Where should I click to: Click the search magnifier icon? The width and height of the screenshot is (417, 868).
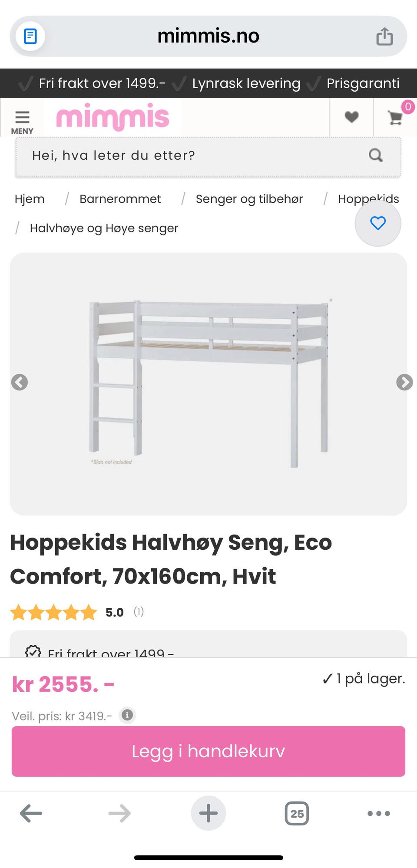point(376,155)
